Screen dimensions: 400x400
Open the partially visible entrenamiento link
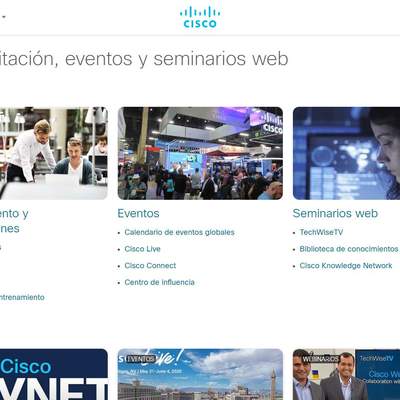point(22,297)
